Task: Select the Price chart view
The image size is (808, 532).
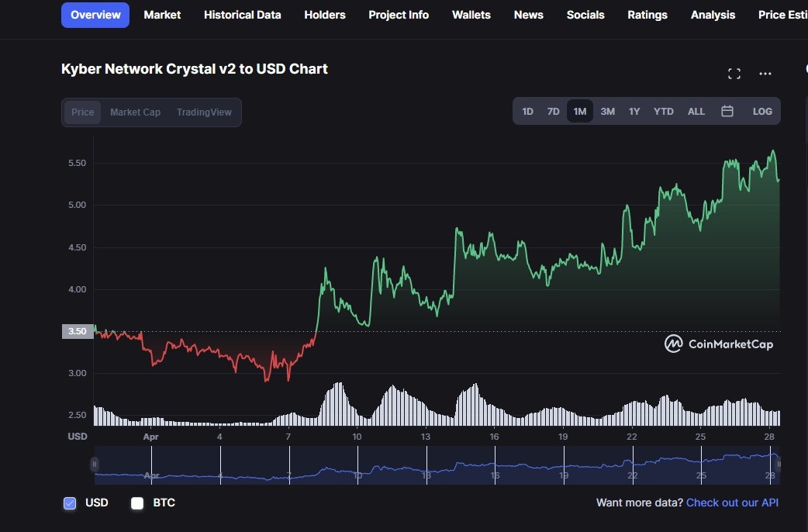Action: (x=82, y=112)
